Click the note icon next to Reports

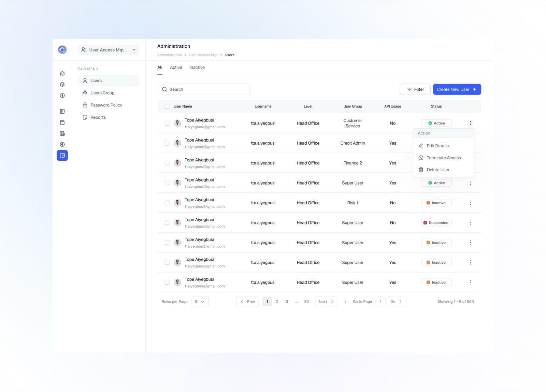pos(85,117)
